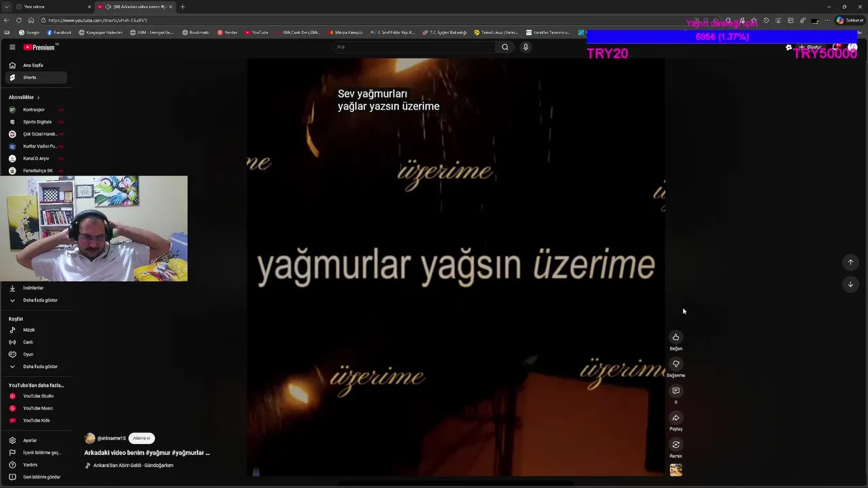The width and height of the screenshot is (868, 488).
Task: Click the Short title 'Arkadaki video benim'
Action: [147, 453]
